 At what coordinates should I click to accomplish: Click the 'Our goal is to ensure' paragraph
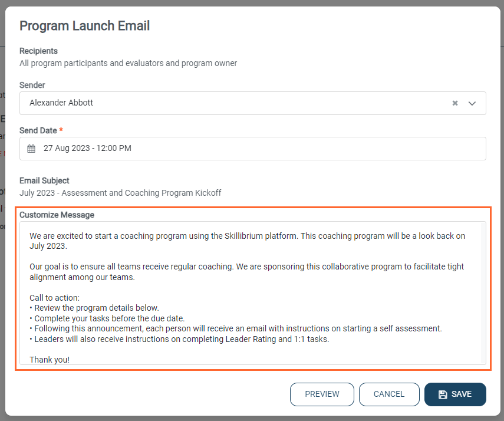[x=246, y=272]
